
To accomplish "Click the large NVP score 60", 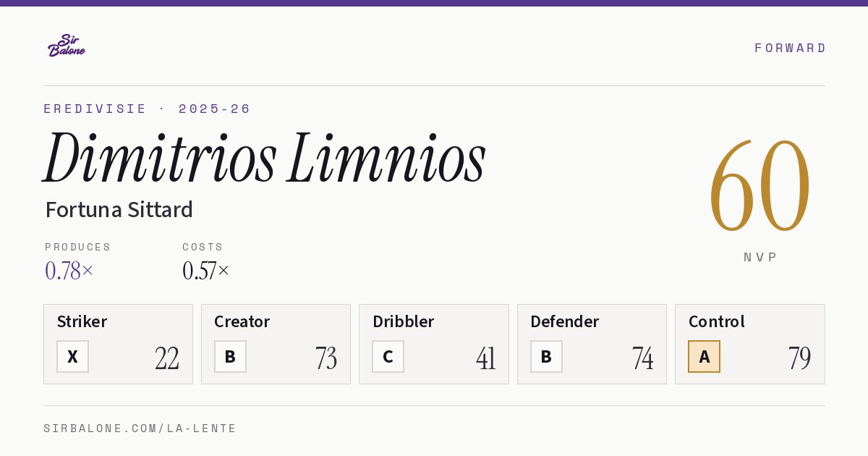I will pos(759,186).
